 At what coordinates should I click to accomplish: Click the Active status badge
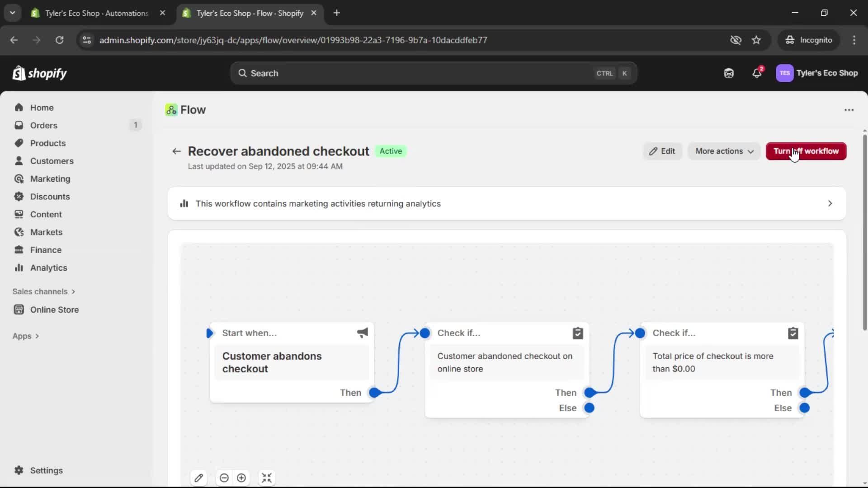coord(391,151)
